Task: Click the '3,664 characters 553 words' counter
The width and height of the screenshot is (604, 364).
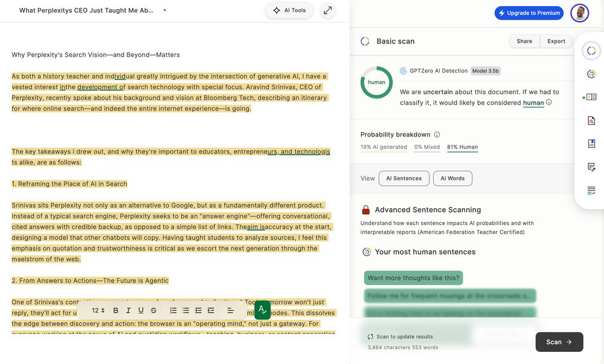Action: [x=403, y=348]
